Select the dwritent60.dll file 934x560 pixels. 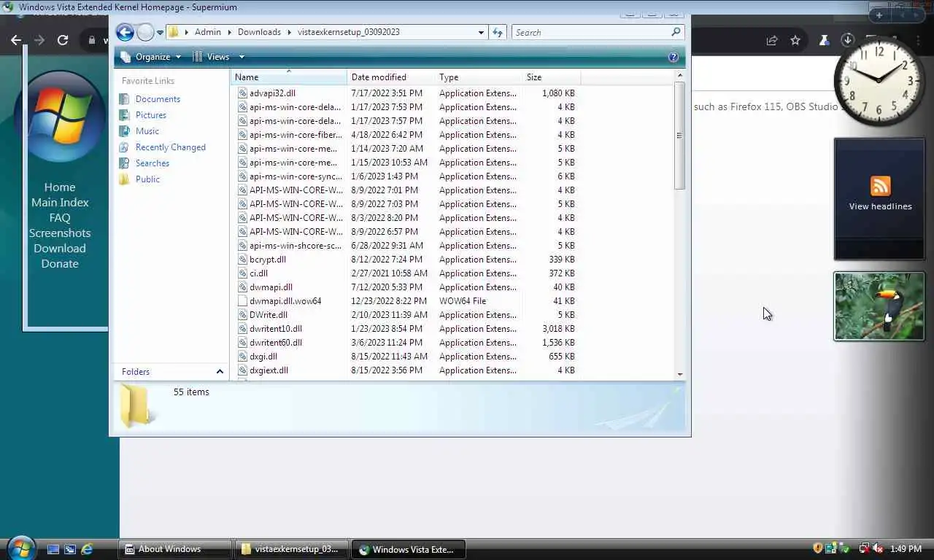(276, 343)
